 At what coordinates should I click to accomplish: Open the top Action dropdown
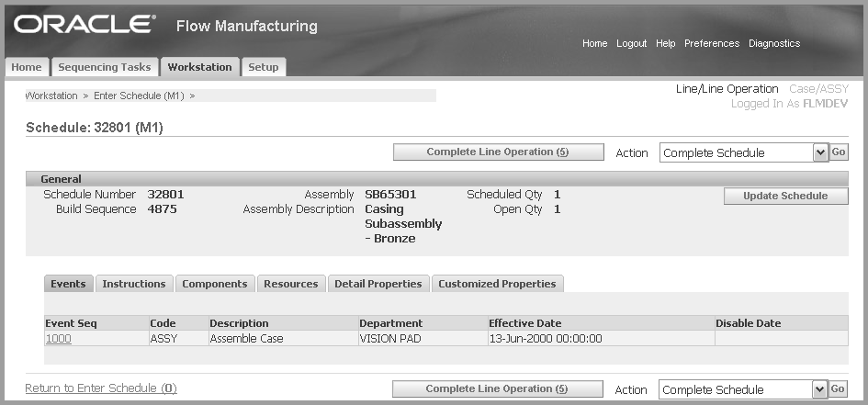pos(743,152)
